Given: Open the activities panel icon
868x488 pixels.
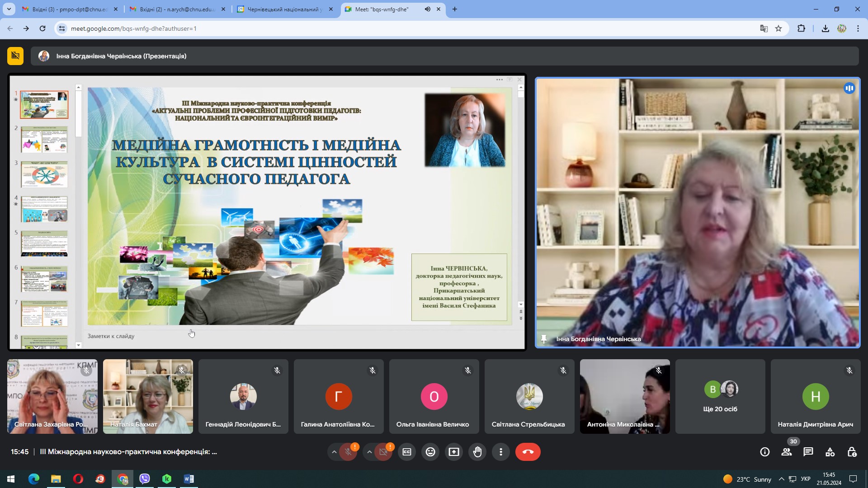Looking at the screenshot, I should (x=830, y=452).
